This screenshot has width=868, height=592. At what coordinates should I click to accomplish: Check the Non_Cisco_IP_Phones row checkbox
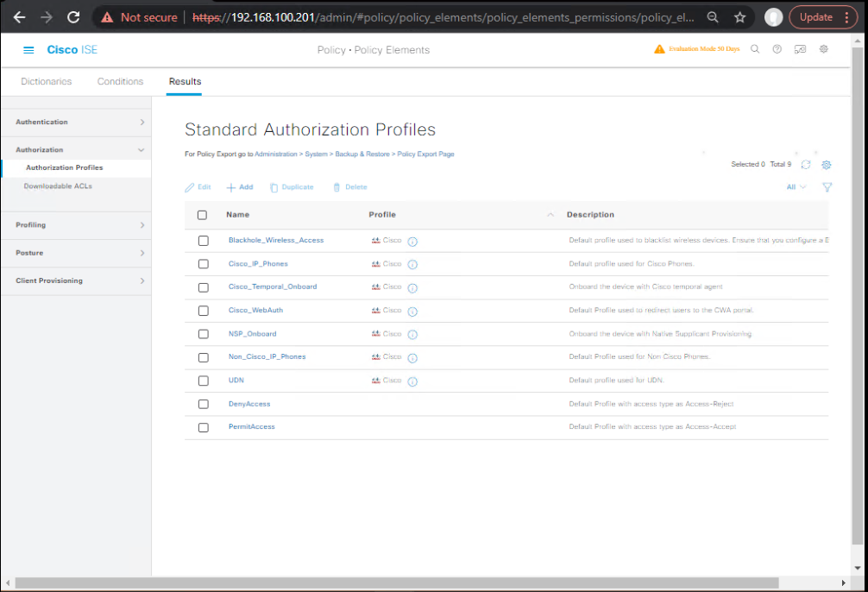(x=203, y=358)
